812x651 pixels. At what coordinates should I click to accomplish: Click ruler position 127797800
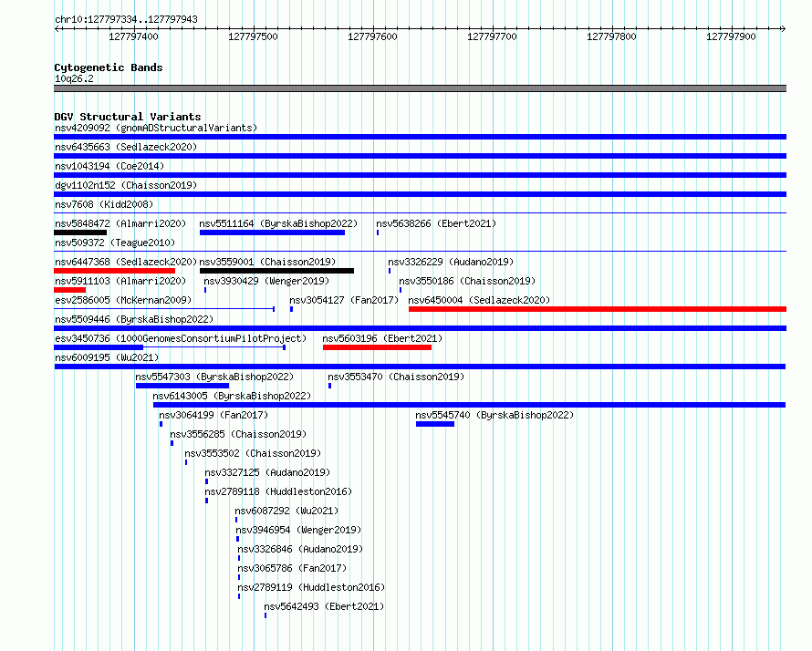pos(611,36)
